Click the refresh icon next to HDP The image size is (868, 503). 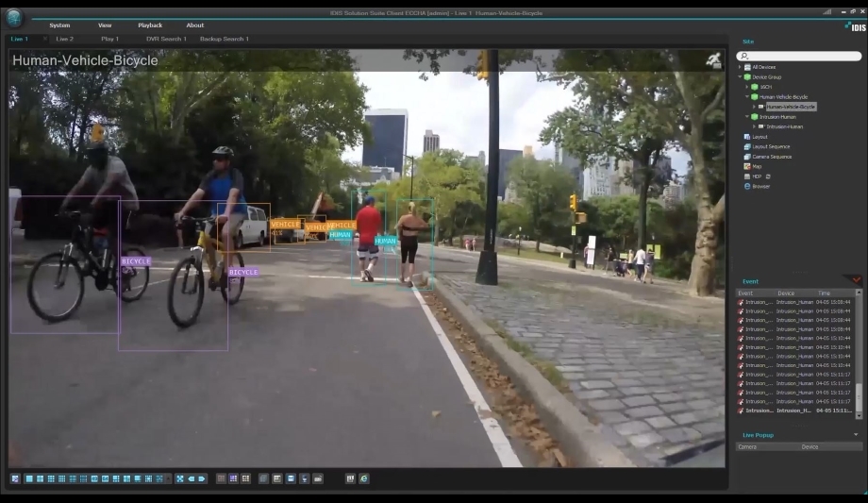(768, 176)
